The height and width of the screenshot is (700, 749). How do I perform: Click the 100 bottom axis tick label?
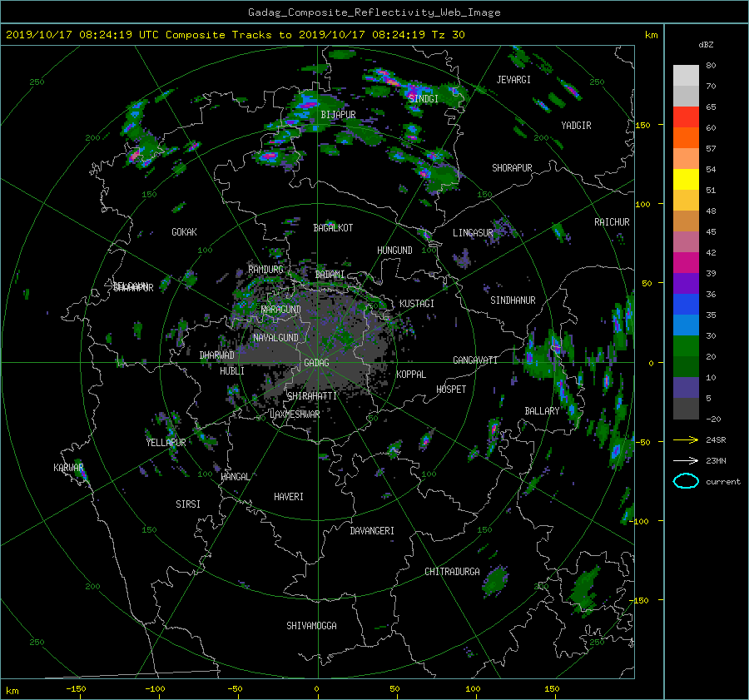(x=473, y=689)
